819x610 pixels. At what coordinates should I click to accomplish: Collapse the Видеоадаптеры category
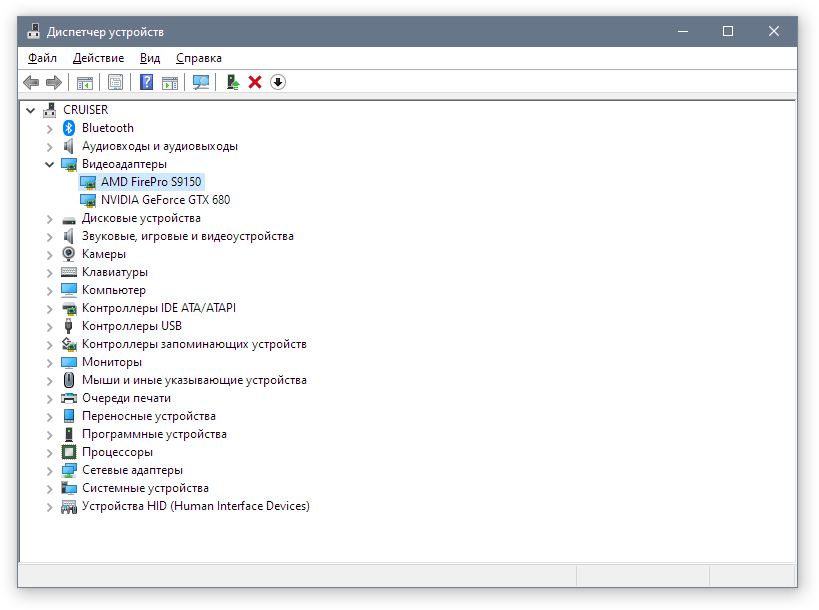pyautogui.click(x=49, y=164)
